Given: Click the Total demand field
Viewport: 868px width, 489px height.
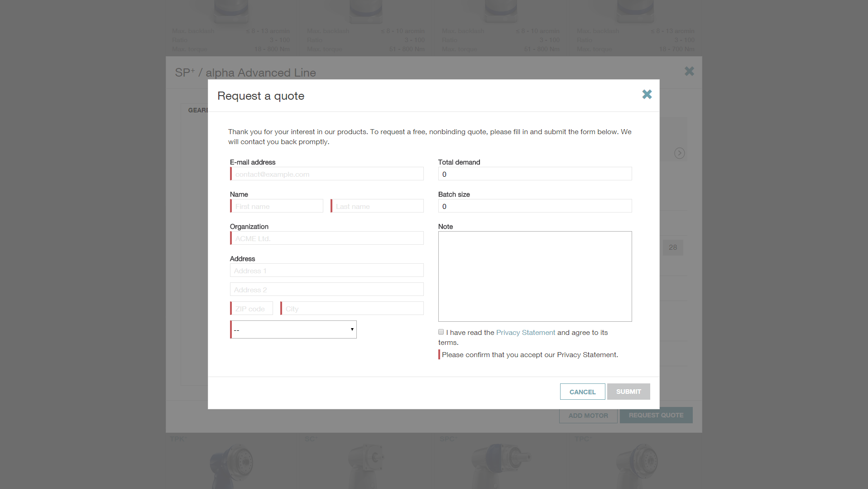Looking at the screenshot, I should pyautogui.click(x=535, y=174).
